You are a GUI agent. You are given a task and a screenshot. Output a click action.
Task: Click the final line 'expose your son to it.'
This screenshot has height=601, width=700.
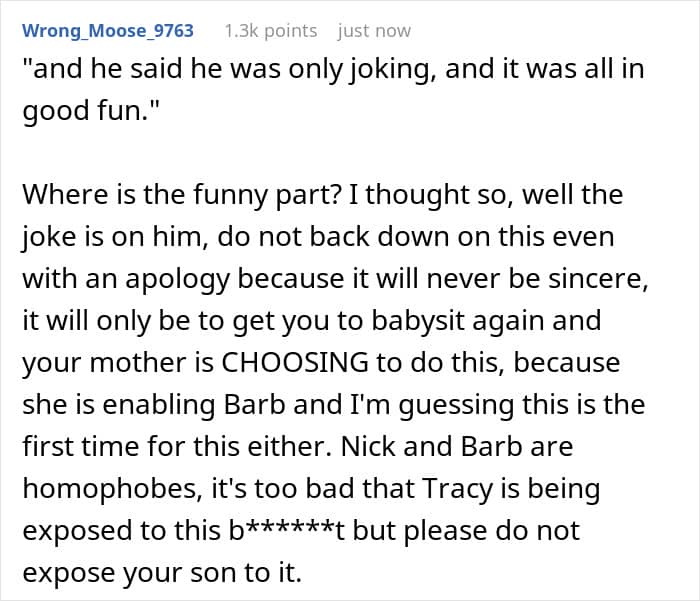[x=162, y=572]
